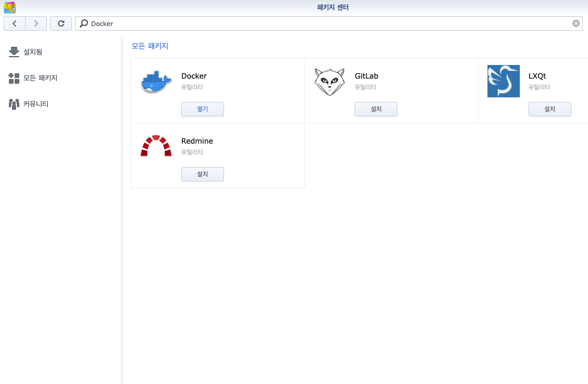Click the GitLab package name

tap(366, 76)
